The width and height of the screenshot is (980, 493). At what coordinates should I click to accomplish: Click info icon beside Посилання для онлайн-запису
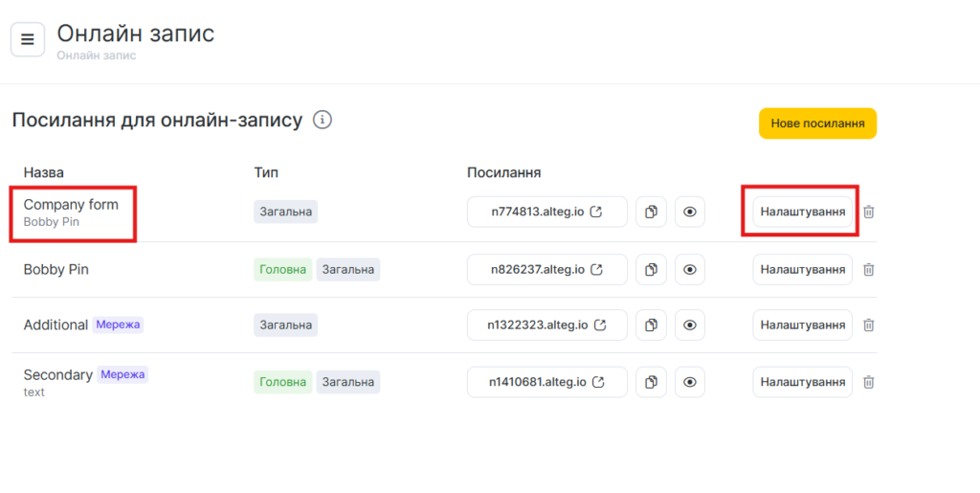pyautogui.click(x=323, y=120)
